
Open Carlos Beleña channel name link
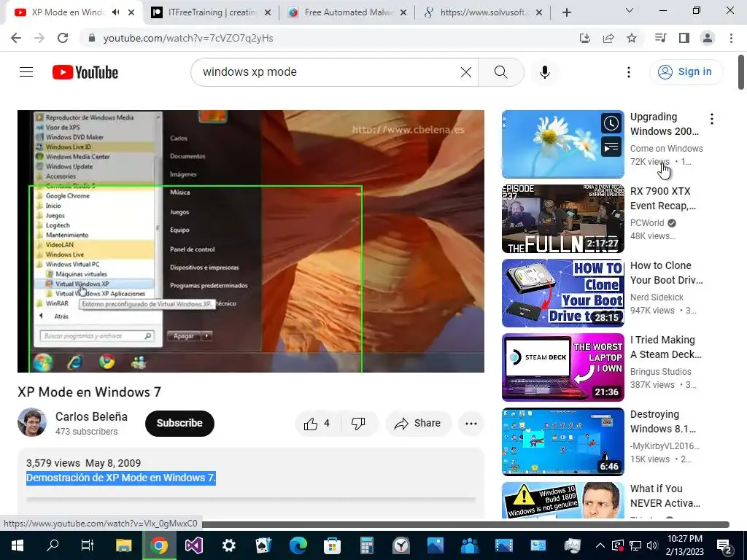pyautogui.click(x=91, y=416)
